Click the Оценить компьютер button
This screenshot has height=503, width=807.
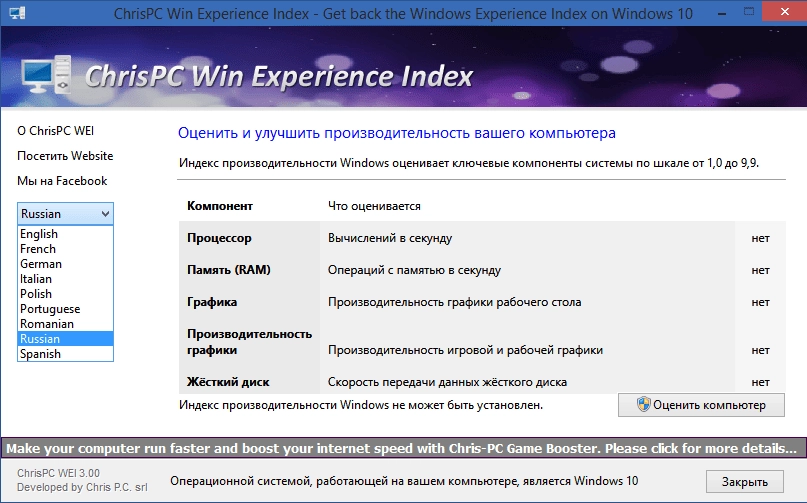click(701, 405)
